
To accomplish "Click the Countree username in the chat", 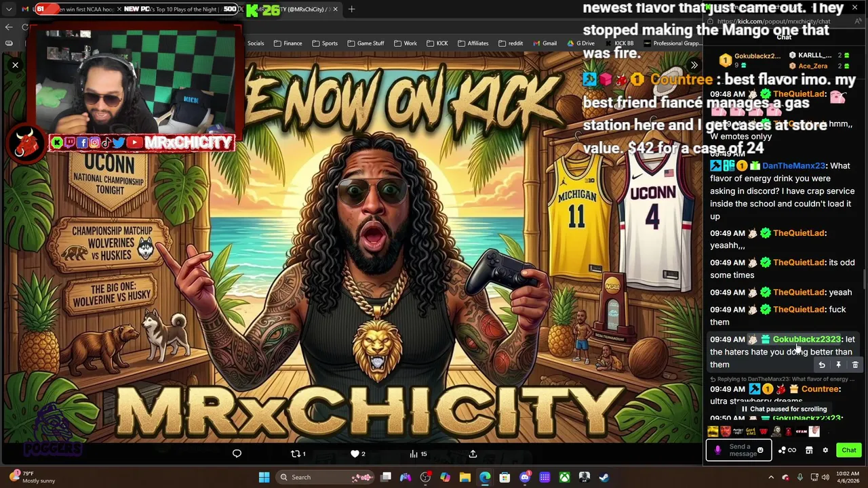I will (821, 389).
